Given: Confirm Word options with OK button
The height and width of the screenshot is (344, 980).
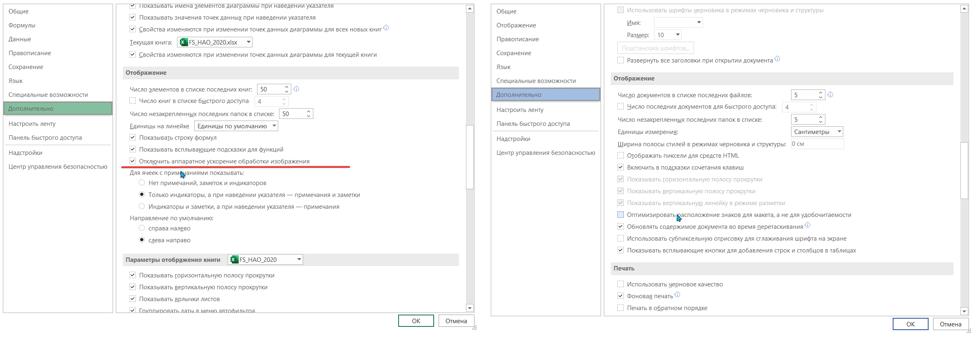Looking at the screenshot, I should [911, 324].
